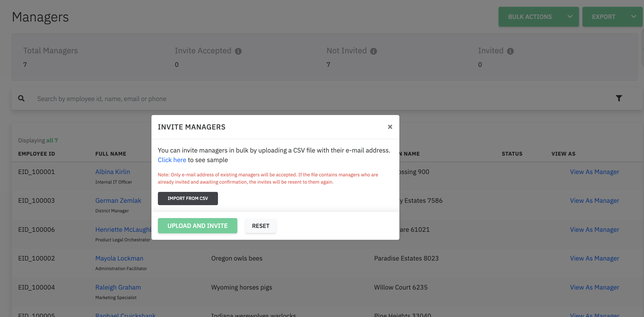Click Upload and Invite button
644x317 pixels.
pyautogui.click(x=197, y=226)
